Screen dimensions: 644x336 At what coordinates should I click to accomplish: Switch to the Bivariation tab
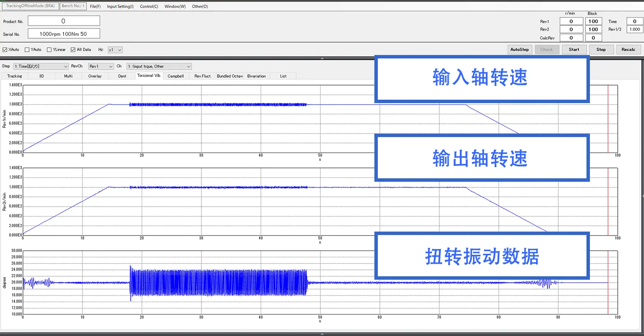pyautogui.click(x=256, y=76)
